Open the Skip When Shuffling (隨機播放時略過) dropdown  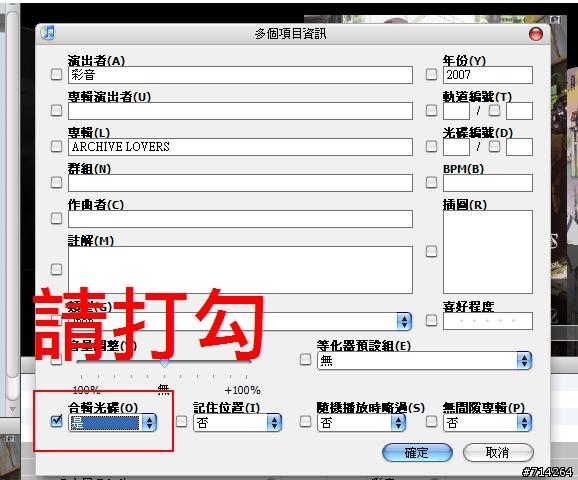click(361, 422)
